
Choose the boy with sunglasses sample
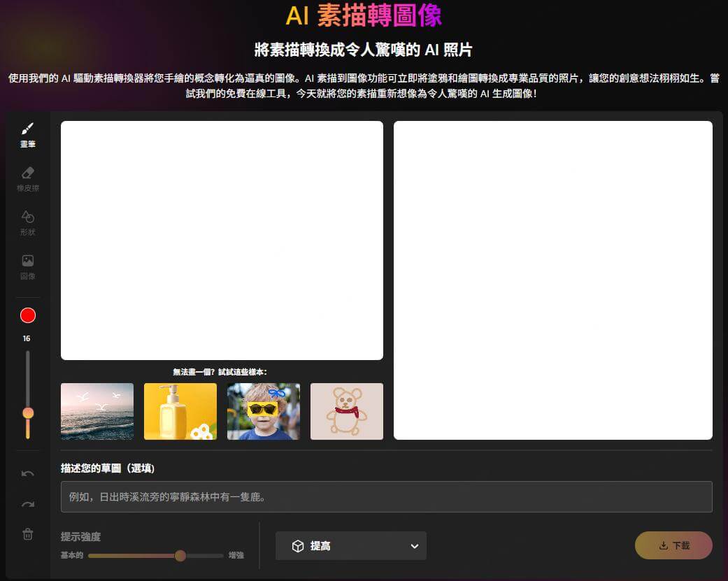pyautogui.click(x=264, y=411)
